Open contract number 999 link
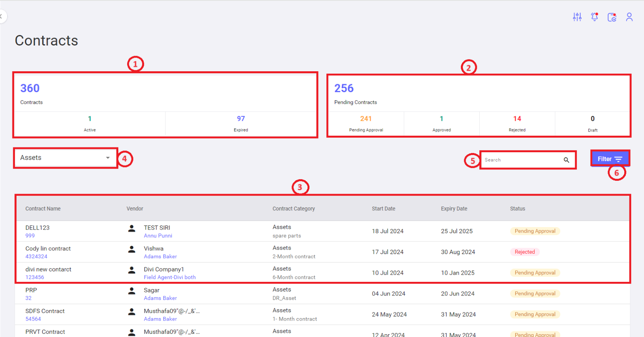Image resolution: width=644 pixels, height=337 pixels. click(x=30, y=236)
